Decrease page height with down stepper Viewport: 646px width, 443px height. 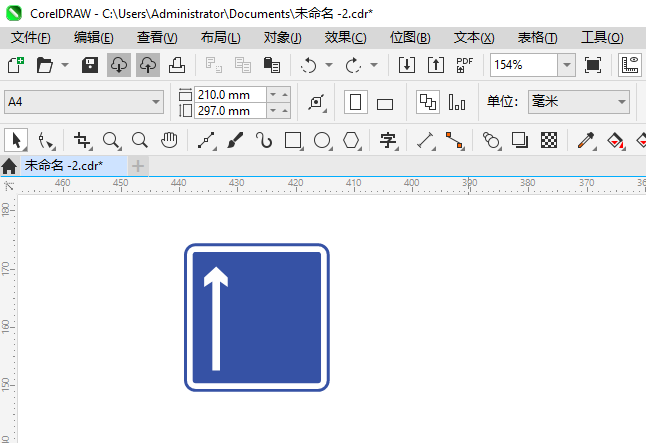tap(273, 111)
